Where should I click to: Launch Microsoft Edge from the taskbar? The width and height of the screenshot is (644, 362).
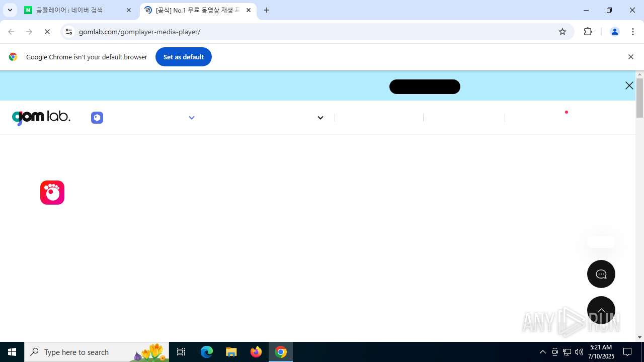207,352
